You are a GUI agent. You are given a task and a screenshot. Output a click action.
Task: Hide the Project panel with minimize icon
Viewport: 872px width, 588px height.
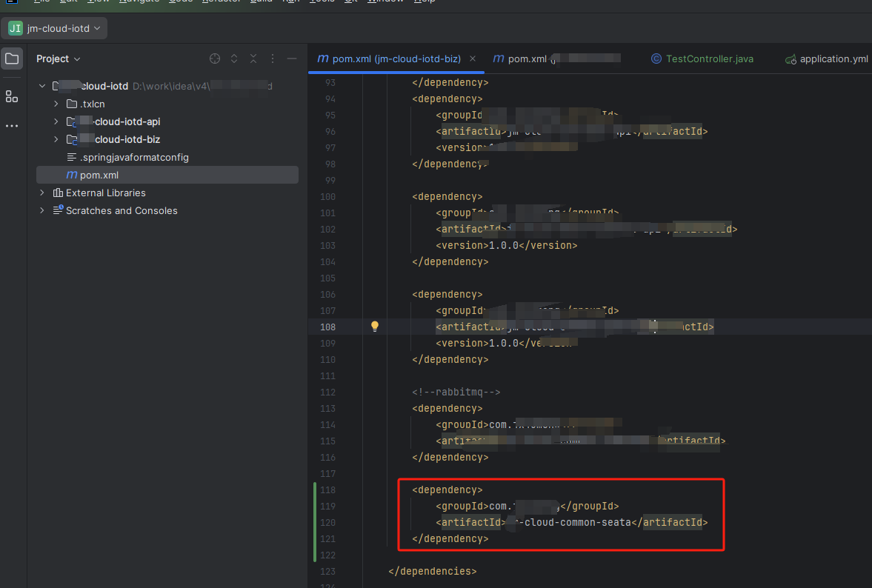click(292, 59)
